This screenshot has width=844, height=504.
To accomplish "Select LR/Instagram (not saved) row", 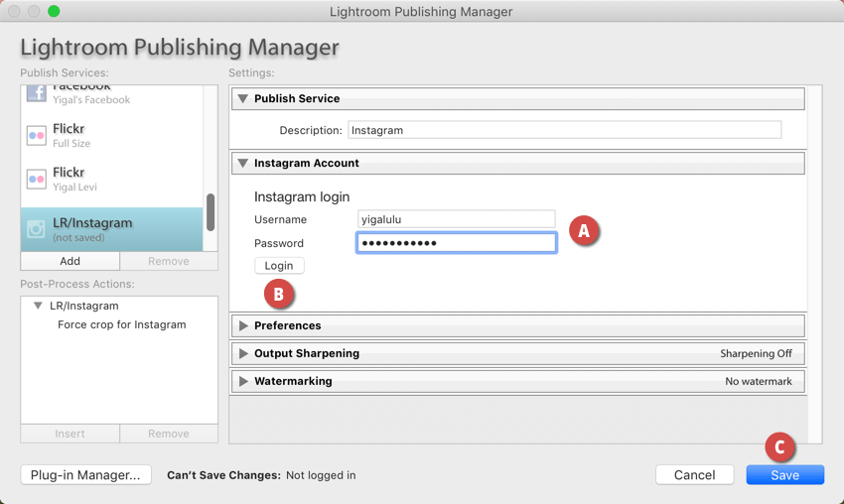I will click(x=112, y=230).
